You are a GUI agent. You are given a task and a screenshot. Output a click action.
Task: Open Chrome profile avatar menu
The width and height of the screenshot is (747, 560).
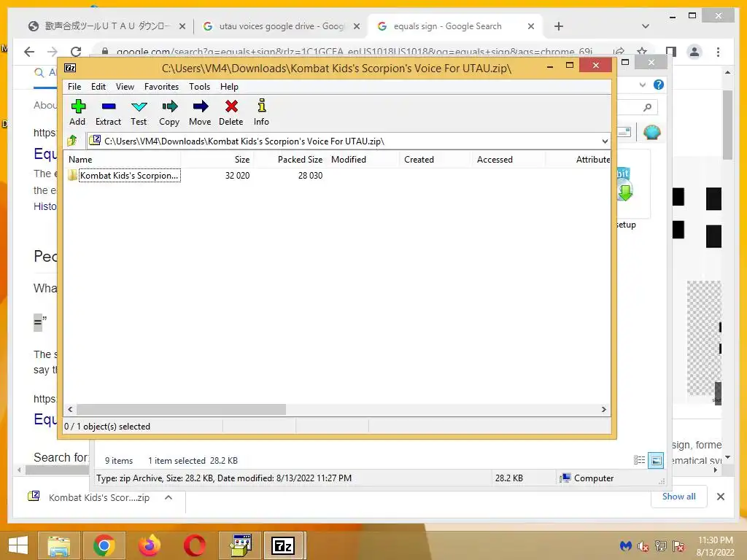[x=694, y=52]
